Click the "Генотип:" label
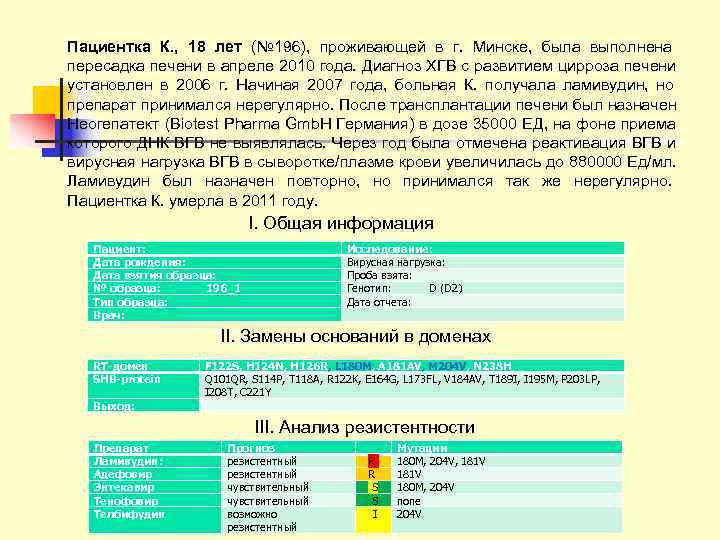This screenshot has height=540, width=720. click(369, 288)
